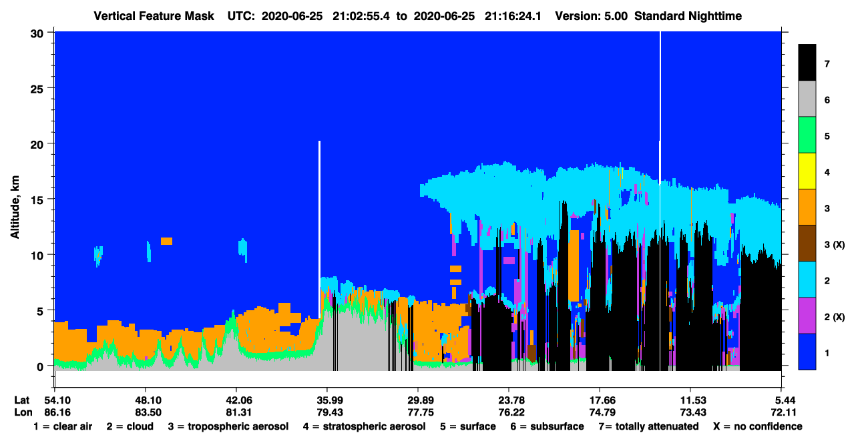
Task: Click colorbar number 5 label
Action: click(x=827, y=135)
